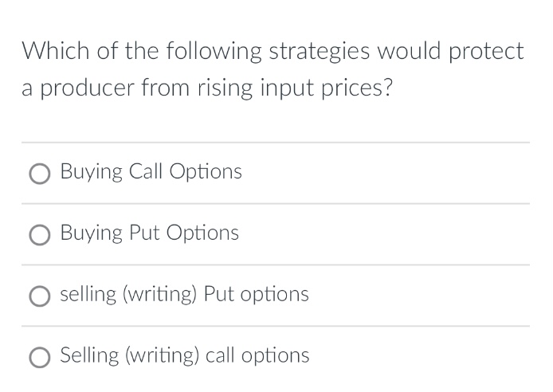Click the phrase 'rising input prices?' in question
This screenshot has width=553, height=392.
pos(295,88)
